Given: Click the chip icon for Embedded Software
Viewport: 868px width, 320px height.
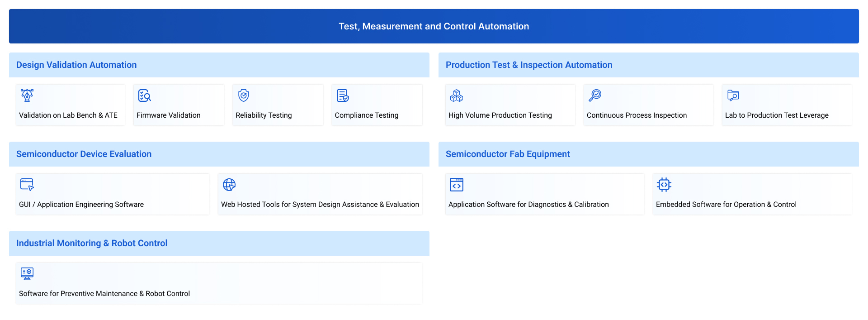Looking at the screenshot, I should click(x=664, y=185).
